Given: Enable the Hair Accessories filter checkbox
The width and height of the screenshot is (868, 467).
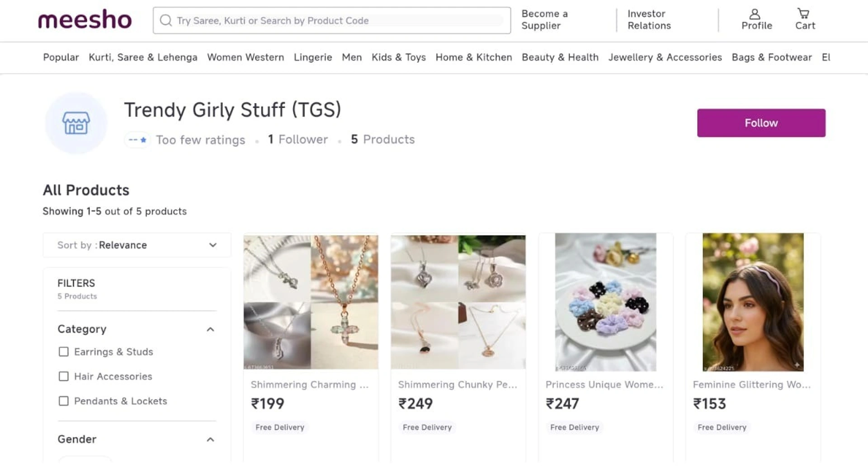Looking at the screenshot, I should (64, 377).
